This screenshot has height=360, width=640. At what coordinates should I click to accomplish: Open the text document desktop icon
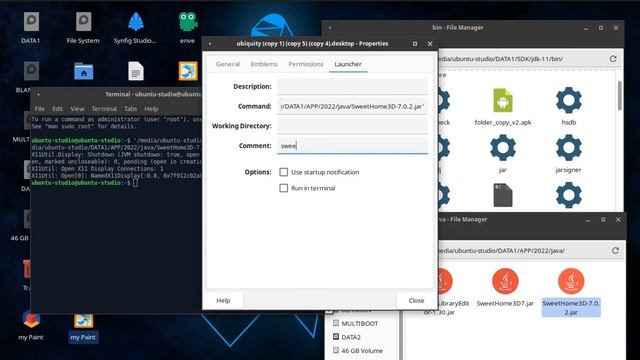click(x=136, y=71)
